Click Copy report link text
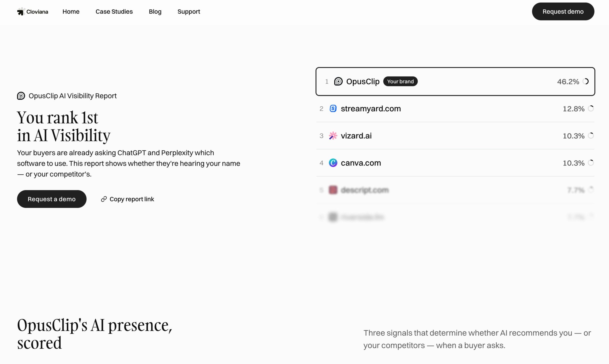 (132, 199)
